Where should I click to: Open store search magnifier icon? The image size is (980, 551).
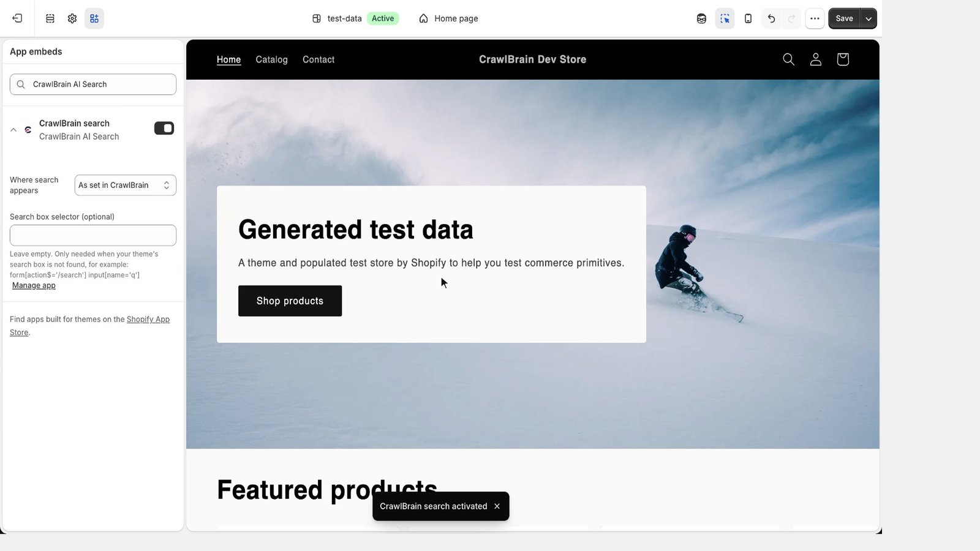point(789,59)
